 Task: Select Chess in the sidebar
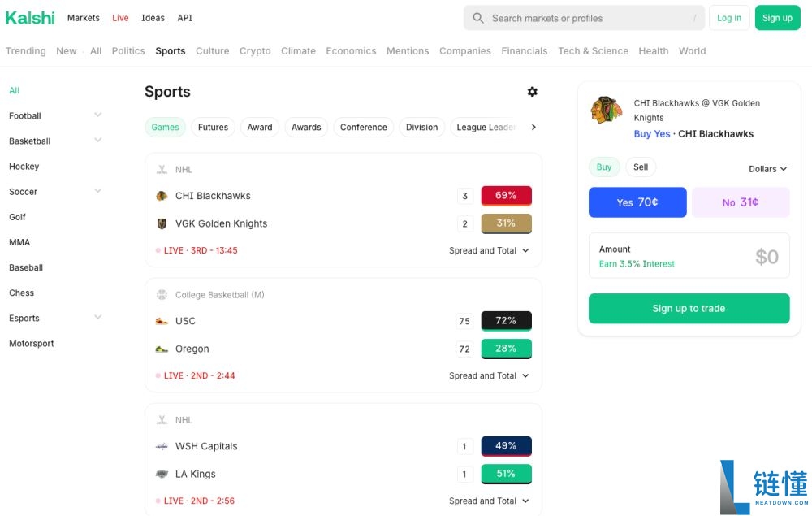pyautogui.click(x=21, y=293)
